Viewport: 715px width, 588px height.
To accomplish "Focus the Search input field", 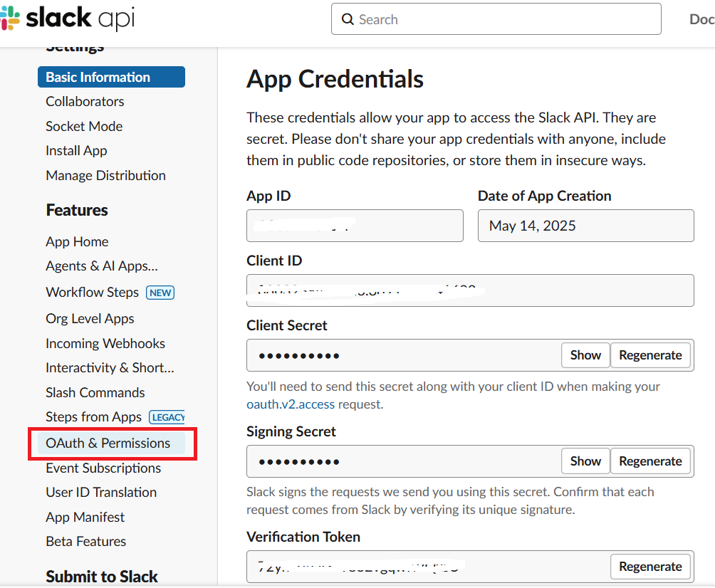I will tap(496, 19).
